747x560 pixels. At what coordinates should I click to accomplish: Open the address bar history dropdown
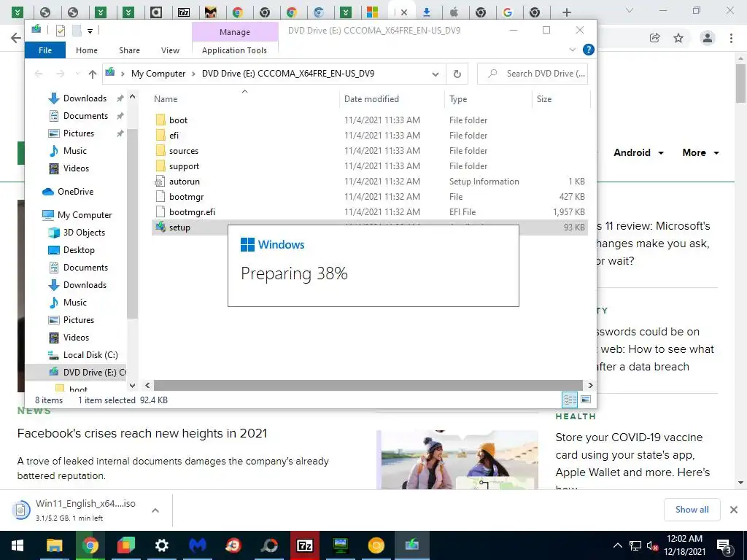pyautogui.click(x=435, y=74)
